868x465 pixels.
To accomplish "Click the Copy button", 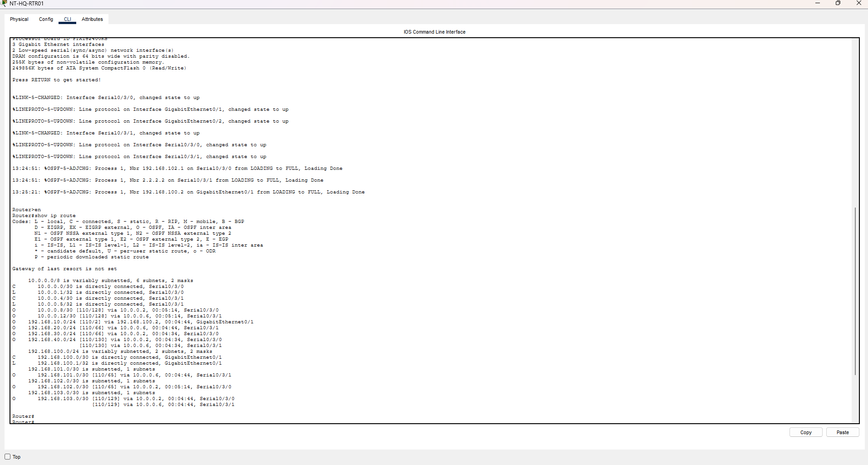I will [x=806, y=432].
